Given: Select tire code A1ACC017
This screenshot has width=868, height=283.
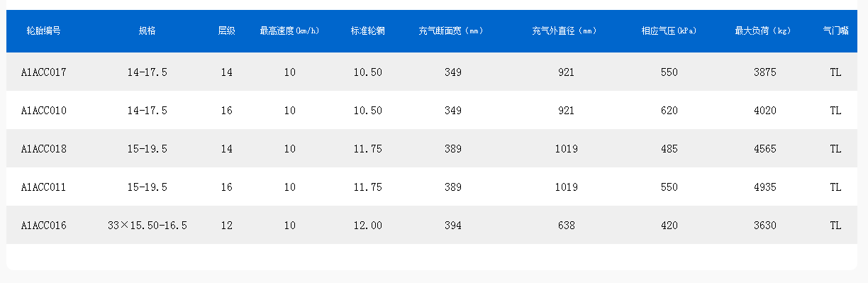Looking at the screenshot, I should (x=43, y=72).
